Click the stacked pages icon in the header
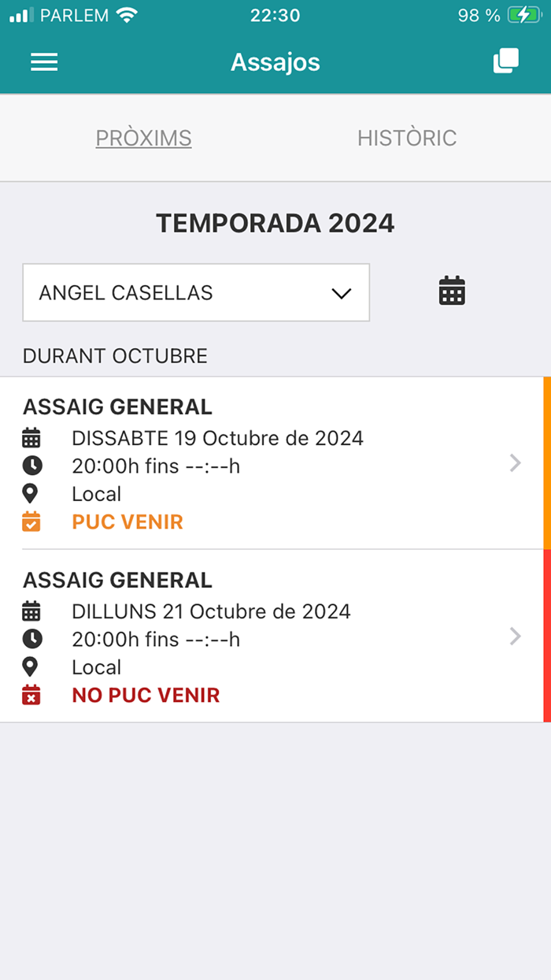Image resolution: width=551 pixels, height=980 pixels. coord(506,60)
